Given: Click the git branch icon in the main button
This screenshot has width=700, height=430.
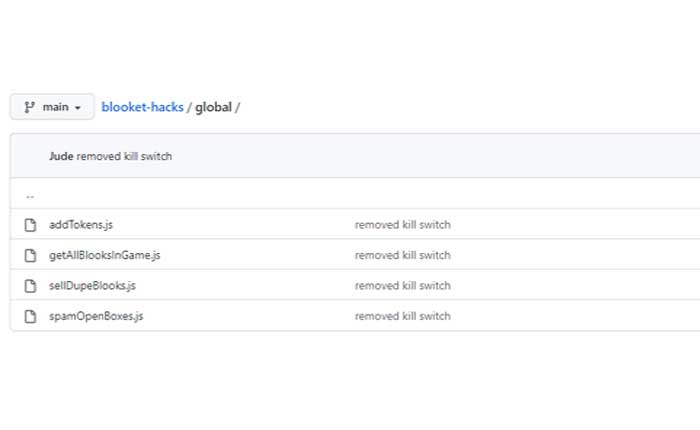Looking at the screenshot, I should (x=29, y=107).
